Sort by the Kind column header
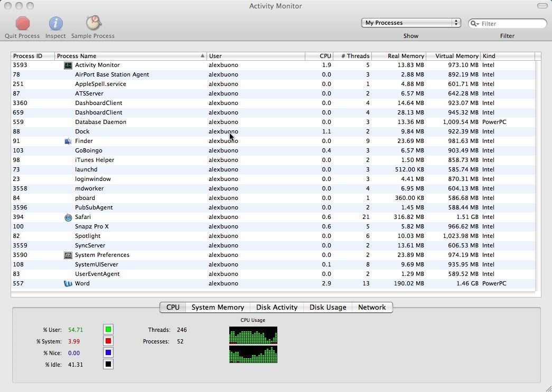Image resolution: width=552 pixels, height=392 pixels. [508, 56]
